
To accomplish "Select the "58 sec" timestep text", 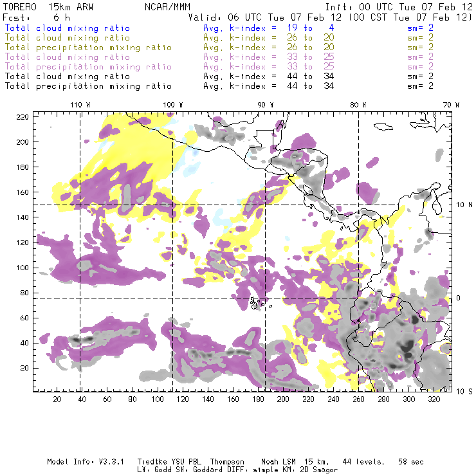I will click(411, 462).
